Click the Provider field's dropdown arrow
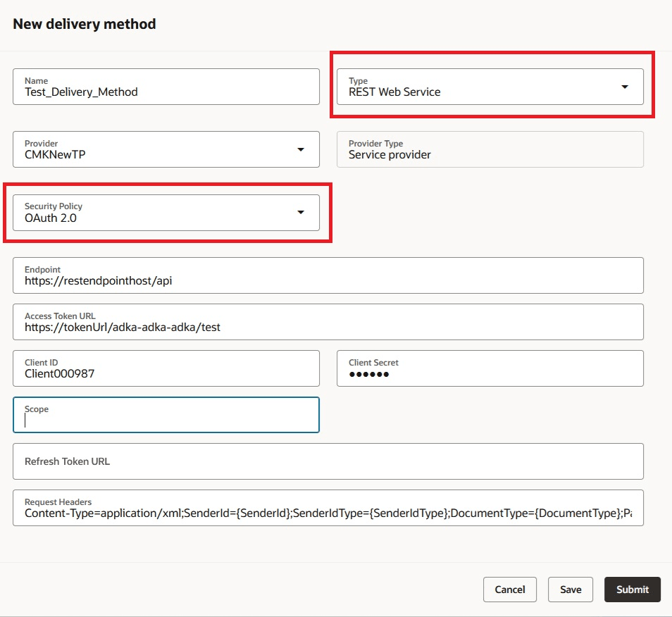This screenshot has height=617, width=672. 301,149
